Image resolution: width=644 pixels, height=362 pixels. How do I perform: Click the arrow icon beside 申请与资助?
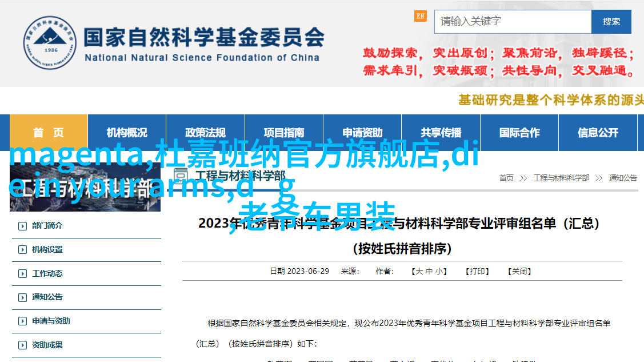click(x=23, y=321)
